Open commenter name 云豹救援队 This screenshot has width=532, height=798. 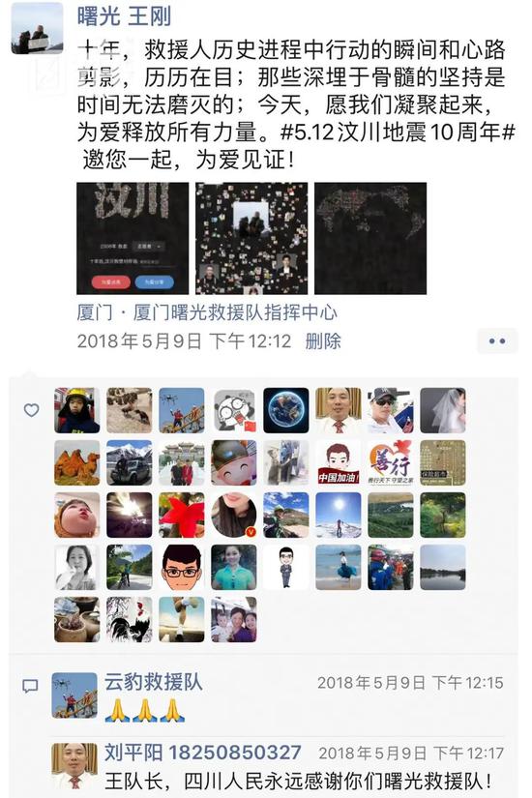pos(154,682)
